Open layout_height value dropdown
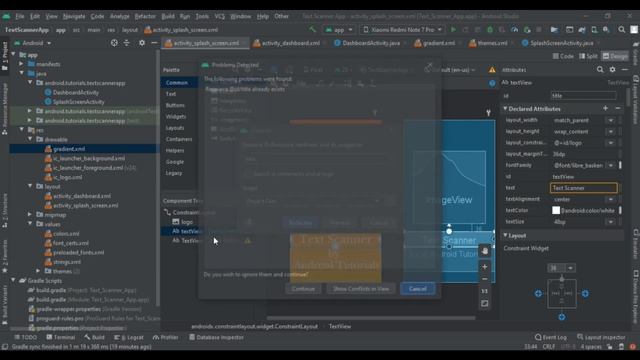 [611, 132]
